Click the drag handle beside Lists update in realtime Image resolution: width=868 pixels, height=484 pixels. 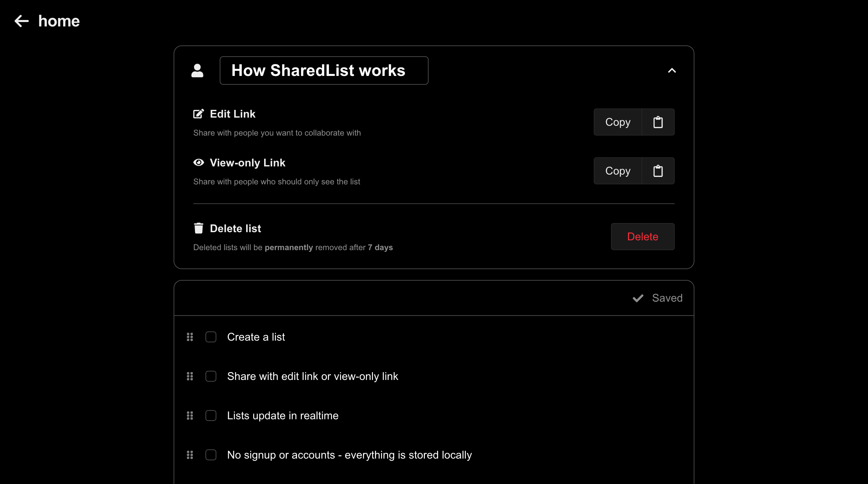point(190,416)
